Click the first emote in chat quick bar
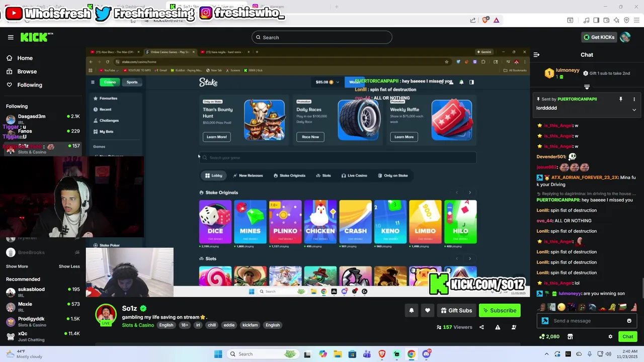This screenshot has height=362, width=644. (x=542, y=307)
